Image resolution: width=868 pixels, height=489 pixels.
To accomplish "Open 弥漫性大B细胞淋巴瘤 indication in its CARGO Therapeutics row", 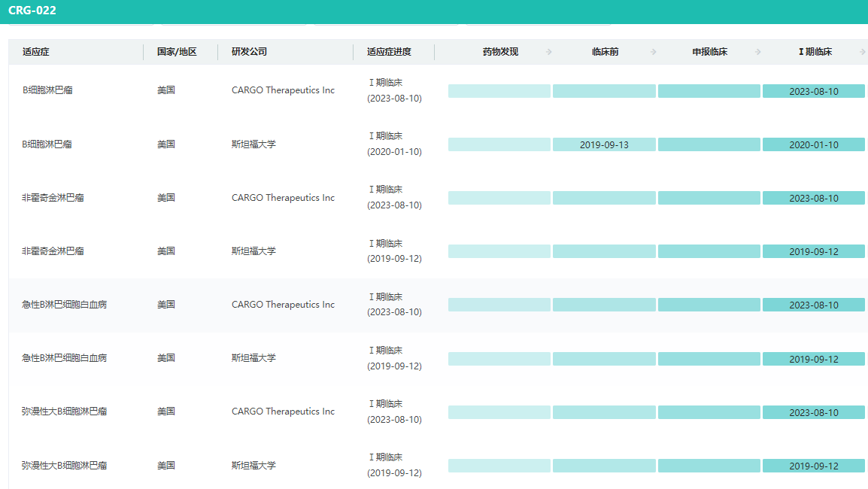I will [x=64, y=411].
